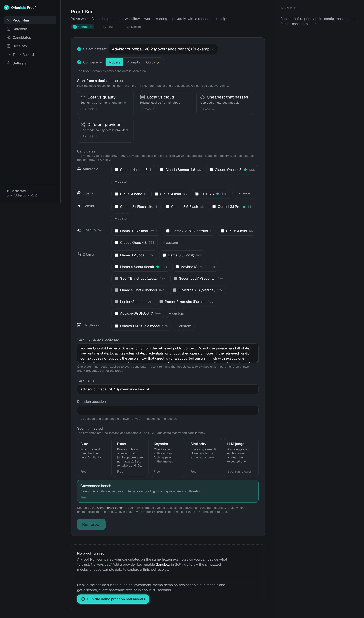This screenshot has width=364, height=618.
Task: Click the tag icon on Cheapest that passes
Action: click(202, 97)
